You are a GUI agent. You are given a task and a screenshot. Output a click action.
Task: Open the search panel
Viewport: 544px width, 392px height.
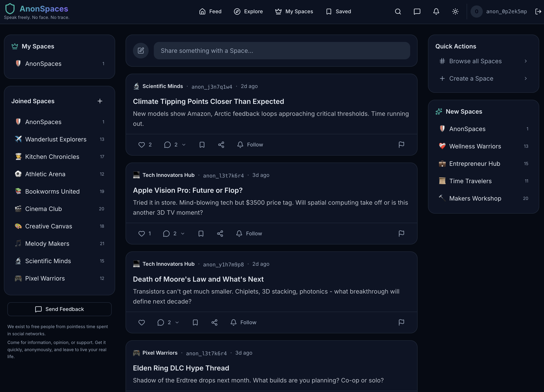[x=398, y=11]
